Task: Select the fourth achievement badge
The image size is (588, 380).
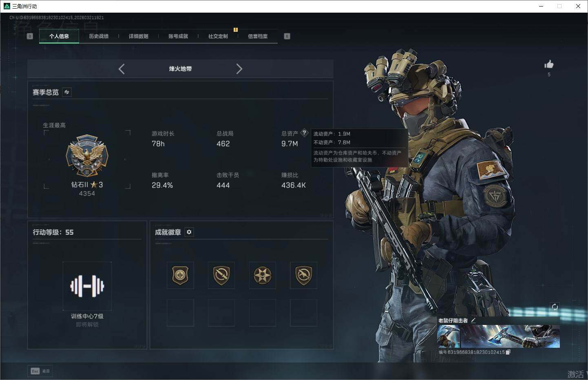Action: [x=303, y=275]
